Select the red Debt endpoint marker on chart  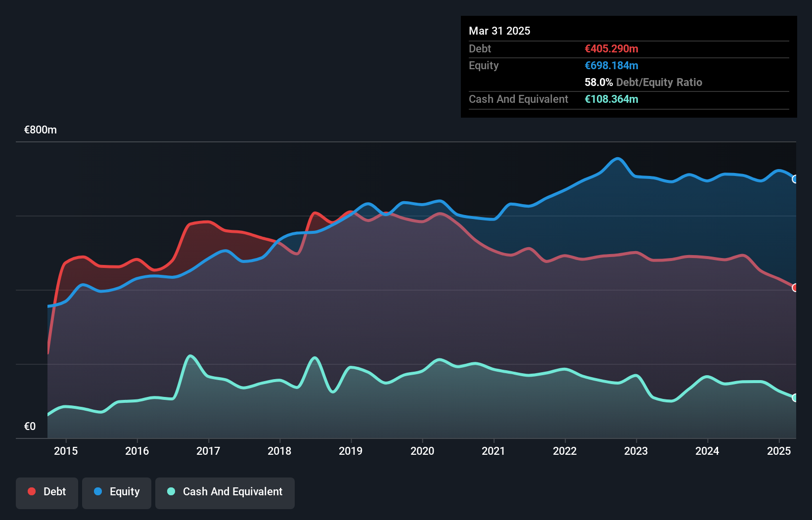[795, 288]
